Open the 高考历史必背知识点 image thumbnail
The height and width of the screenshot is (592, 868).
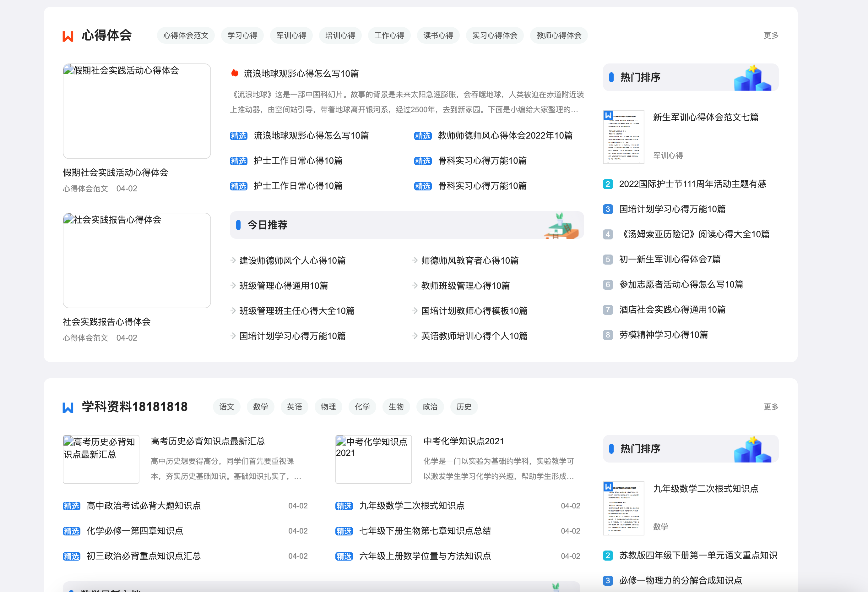point(101,459)
